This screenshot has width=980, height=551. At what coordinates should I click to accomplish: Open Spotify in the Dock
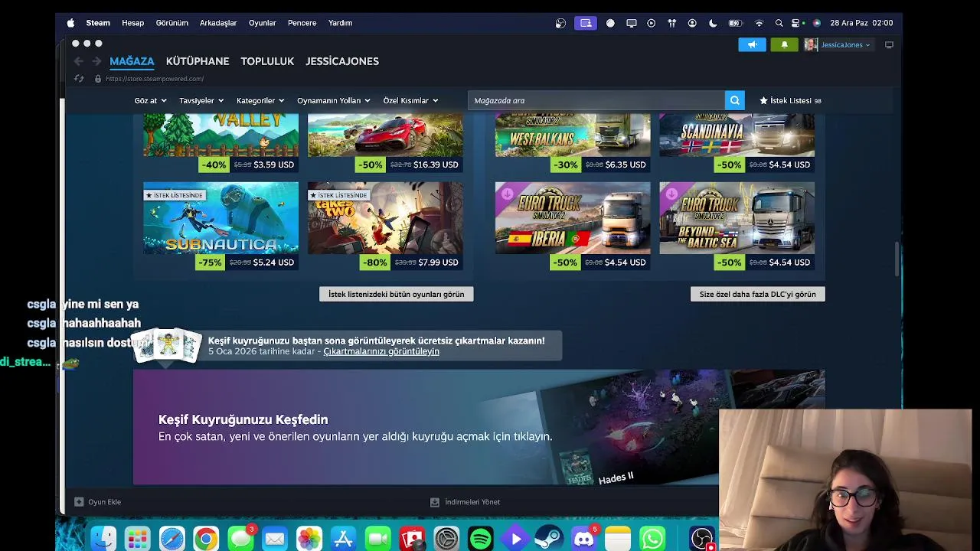480,539
